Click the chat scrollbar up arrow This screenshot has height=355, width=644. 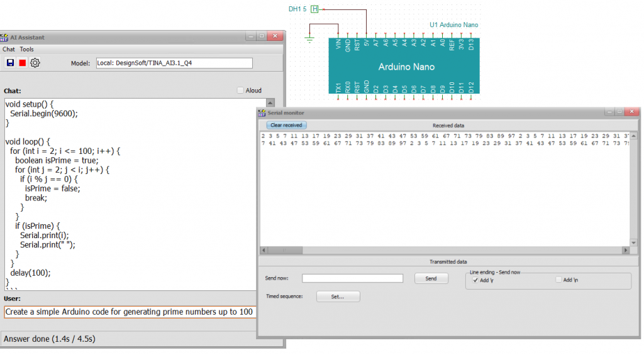[x=270, y=102]
